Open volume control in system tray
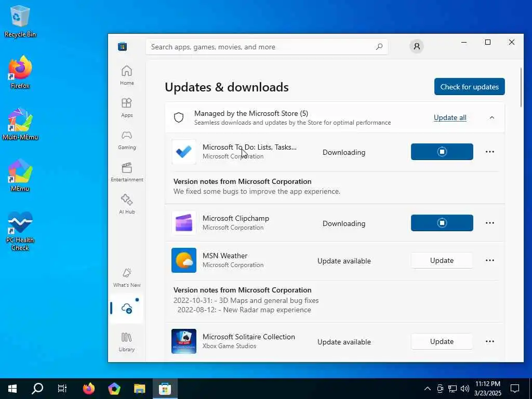 click(465, 389)
